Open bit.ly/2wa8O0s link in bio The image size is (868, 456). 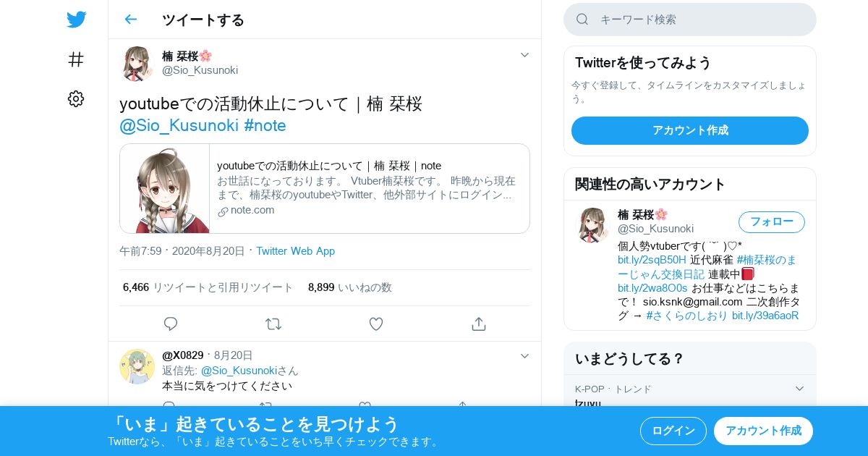pyautogui.click(x=652, y=288)
